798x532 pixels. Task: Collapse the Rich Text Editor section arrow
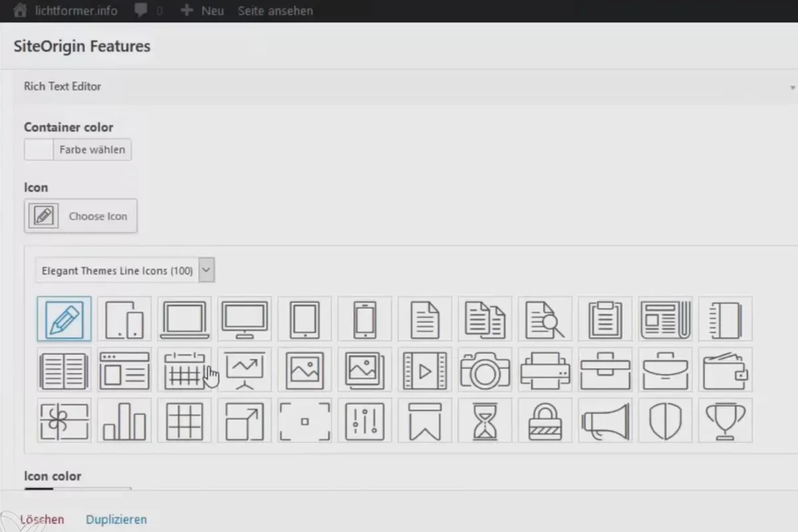tap(793, 87)
